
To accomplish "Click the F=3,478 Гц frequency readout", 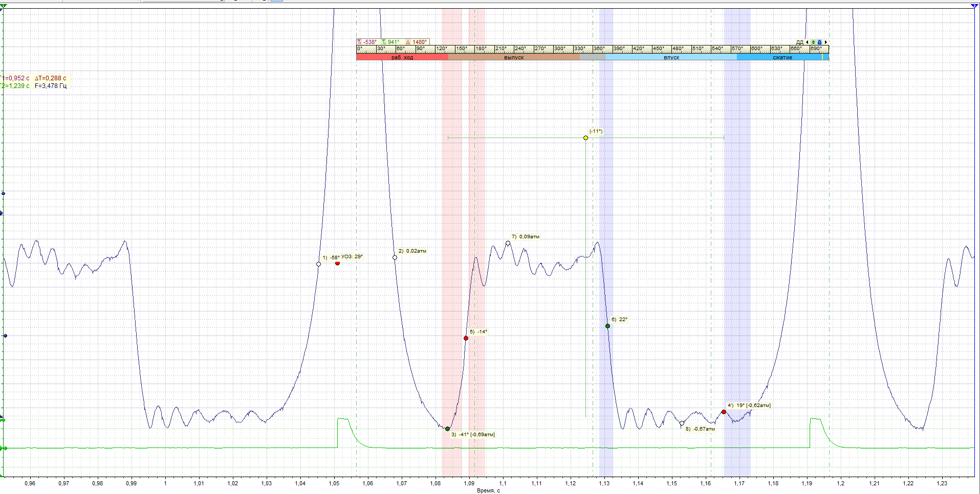I will (51, 86).
